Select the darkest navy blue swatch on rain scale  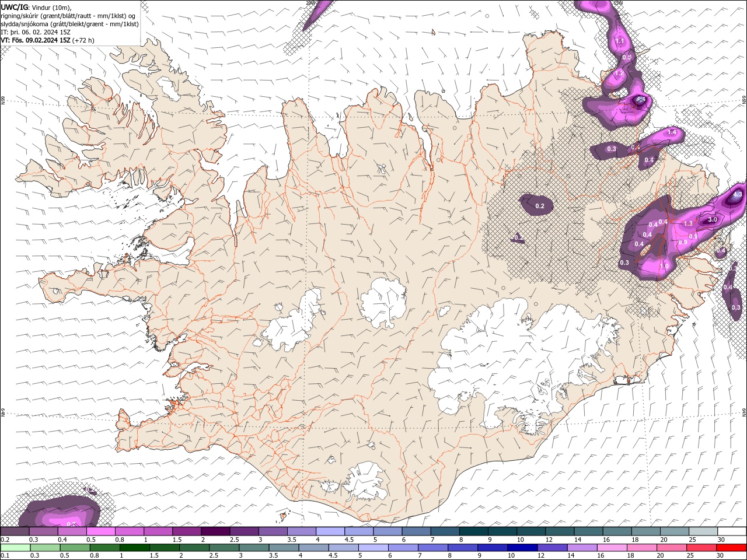521,548
